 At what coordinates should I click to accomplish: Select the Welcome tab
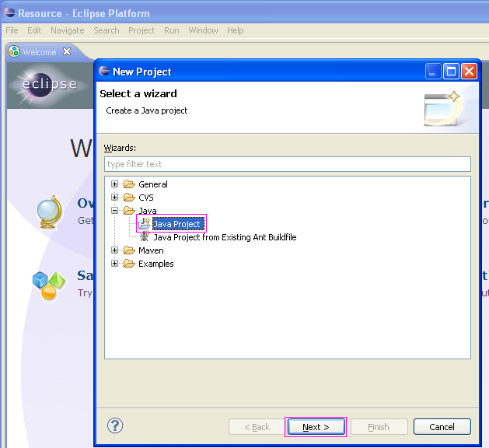[x=40, y=52]
